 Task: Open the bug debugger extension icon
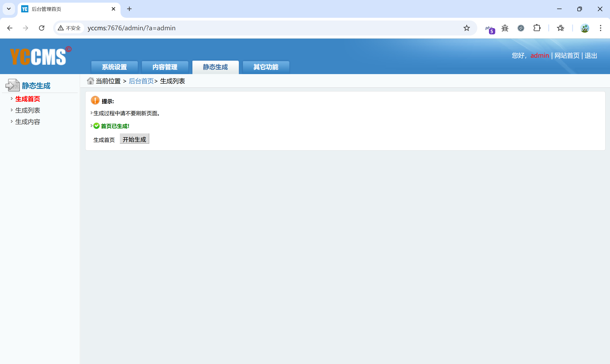pyautogui.click(x=505, y=28)
